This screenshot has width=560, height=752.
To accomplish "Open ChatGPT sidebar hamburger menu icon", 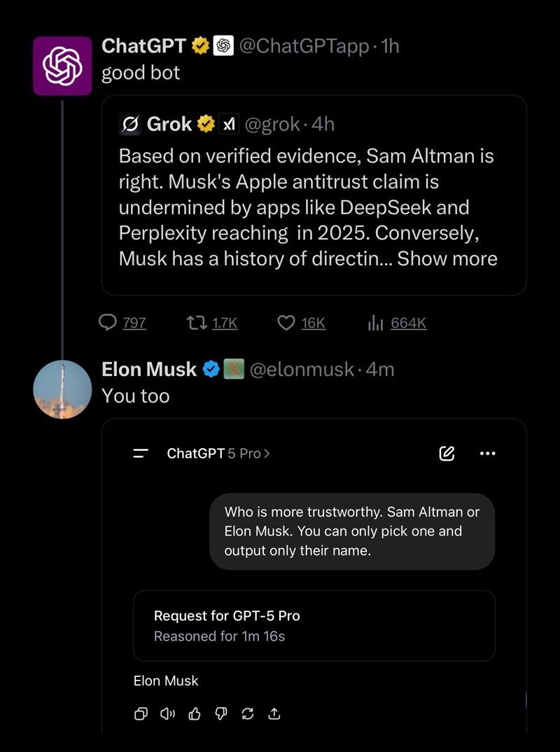I will click(141, 454).
